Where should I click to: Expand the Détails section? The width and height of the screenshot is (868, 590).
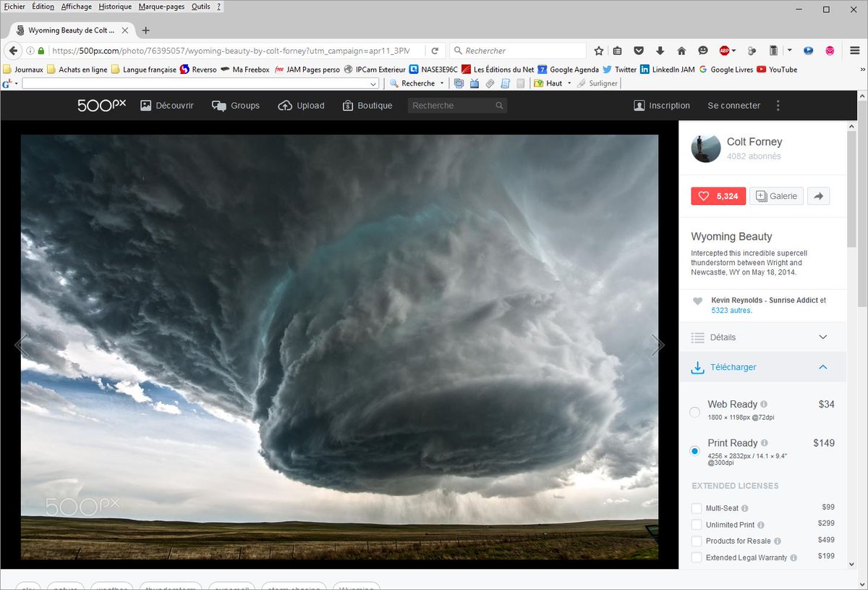tap(762, 337)
